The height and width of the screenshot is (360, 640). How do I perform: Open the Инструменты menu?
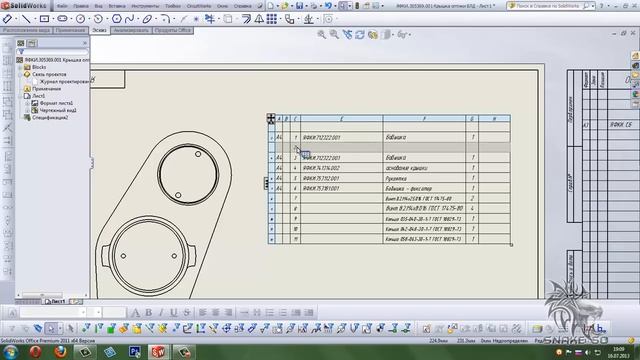pos(145,6)
